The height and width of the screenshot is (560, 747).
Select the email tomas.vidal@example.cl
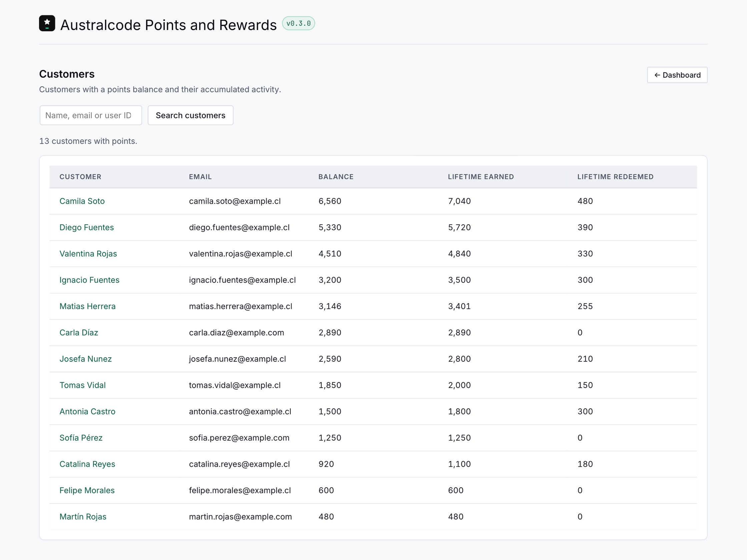click(x=235, y=385)
